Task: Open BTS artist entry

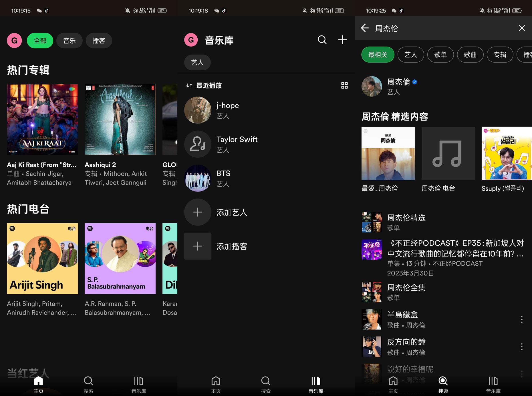Action: coord(266,178)
